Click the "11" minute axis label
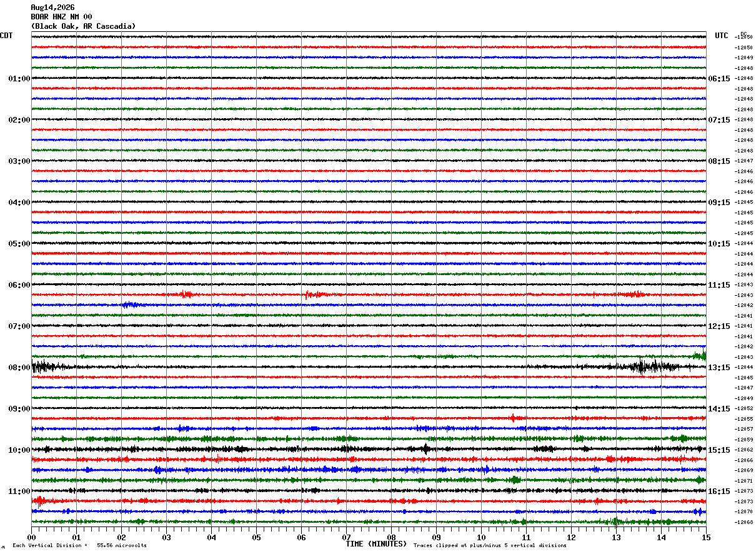The width and height of the screenshot is (756, 554). pyautogui.click(x=526, y=537)
